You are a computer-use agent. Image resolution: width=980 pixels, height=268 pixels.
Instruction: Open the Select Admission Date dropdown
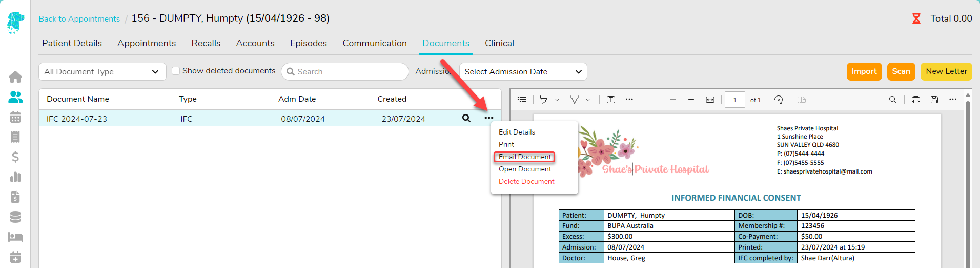point(523,72)
